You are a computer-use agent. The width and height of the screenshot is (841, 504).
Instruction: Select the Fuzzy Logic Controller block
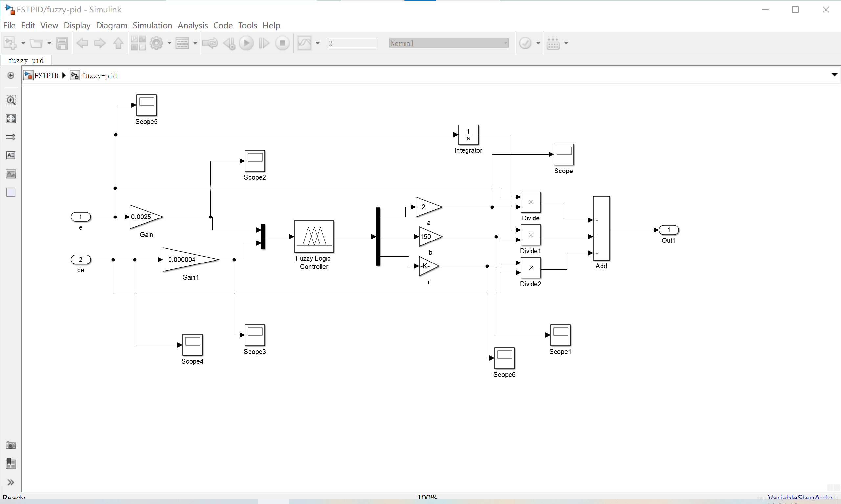point(314,236)
